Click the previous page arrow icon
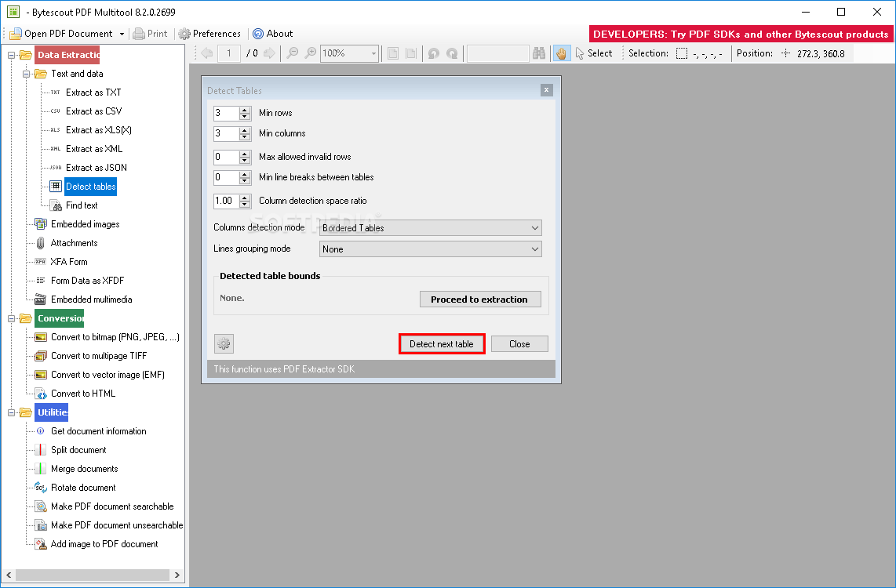Screen dimensions: 896x588 (207, 53)
